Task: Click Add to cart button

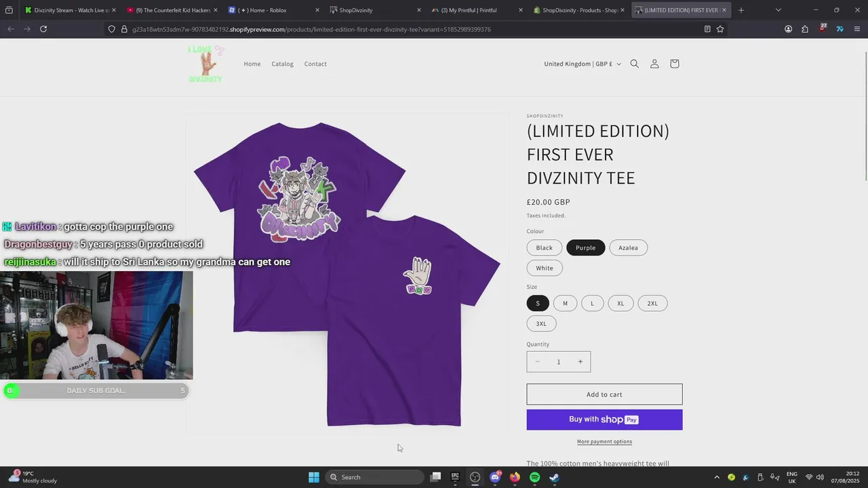Action: pyautogui.click(x=604, y=394)
